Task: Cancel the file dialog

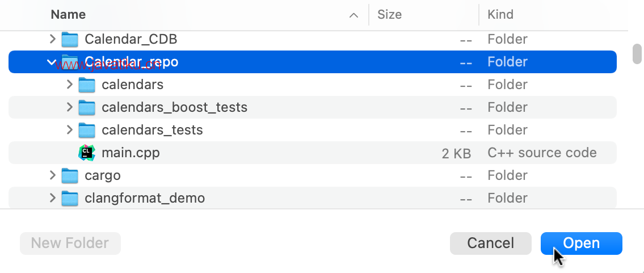Action: point(490,243)
